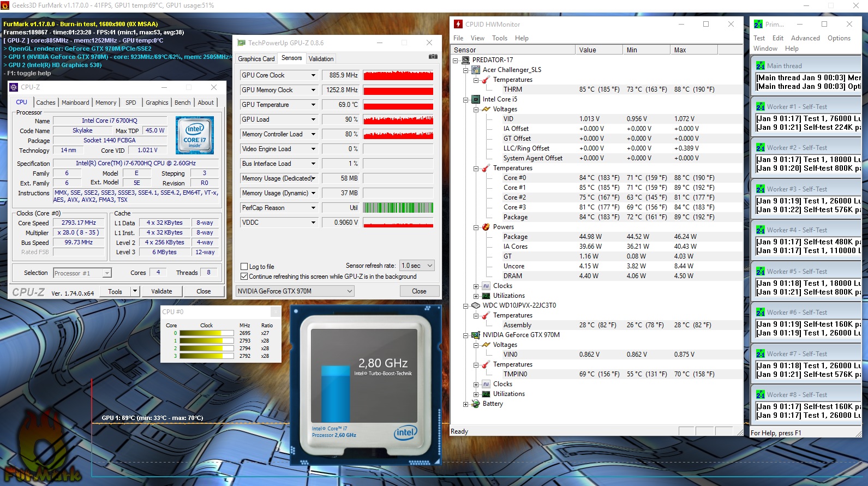Click the Intel logo on Turbo Boost gadget
Viewport: 868px width, 486px height.
click(405, 433)
